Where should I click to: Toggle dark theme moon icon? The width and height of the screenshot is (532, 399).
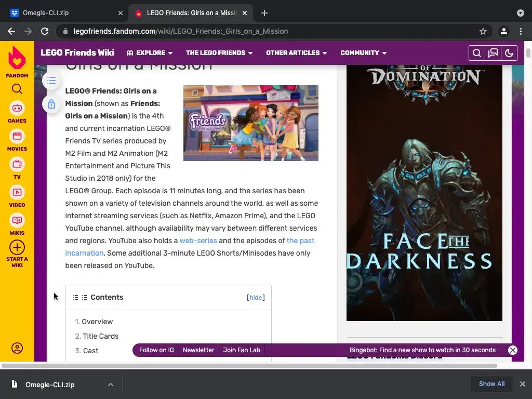coord(509,53)
